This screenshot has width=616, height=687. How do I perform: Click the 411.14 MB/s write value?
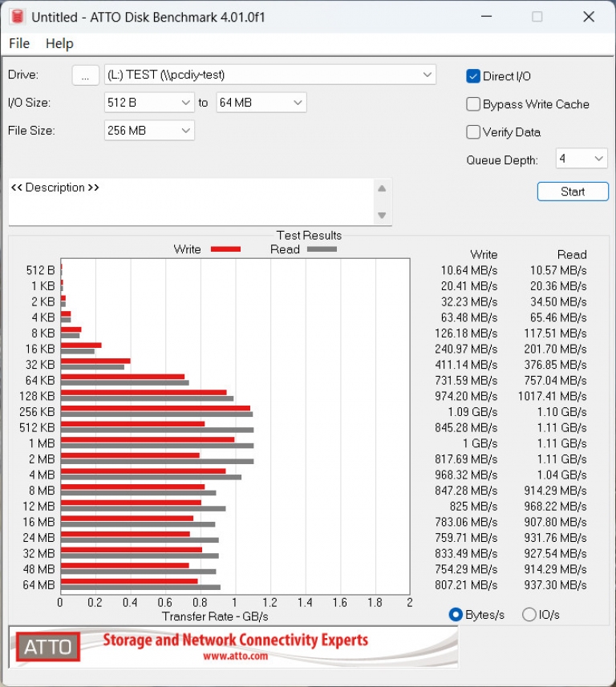point(466,365)
